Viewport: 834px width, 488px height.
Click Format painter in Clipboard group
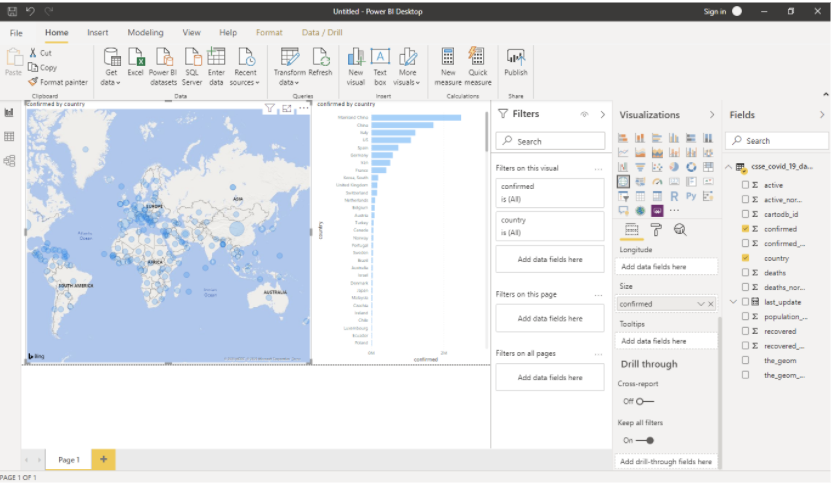point(58,82)
